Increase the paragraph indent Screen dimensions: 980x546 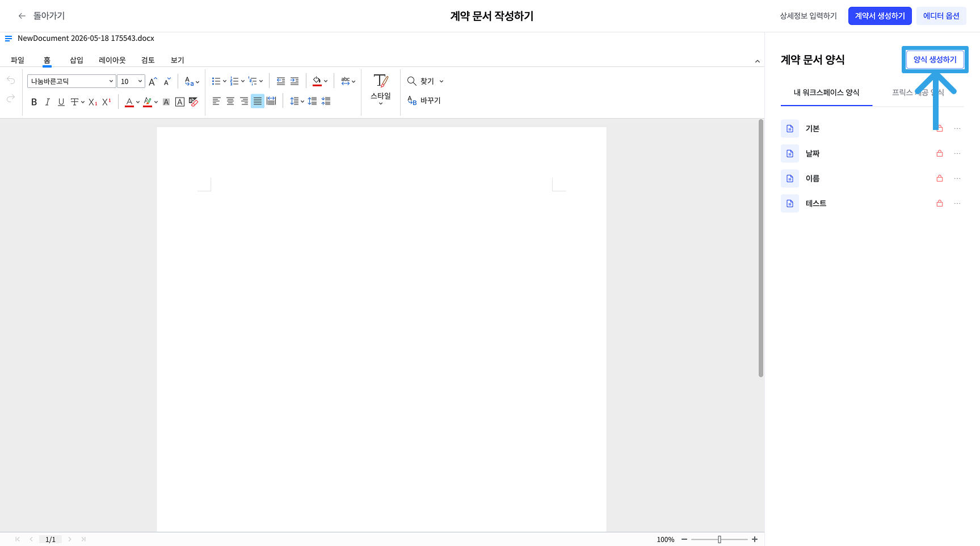tap(295, 81)
